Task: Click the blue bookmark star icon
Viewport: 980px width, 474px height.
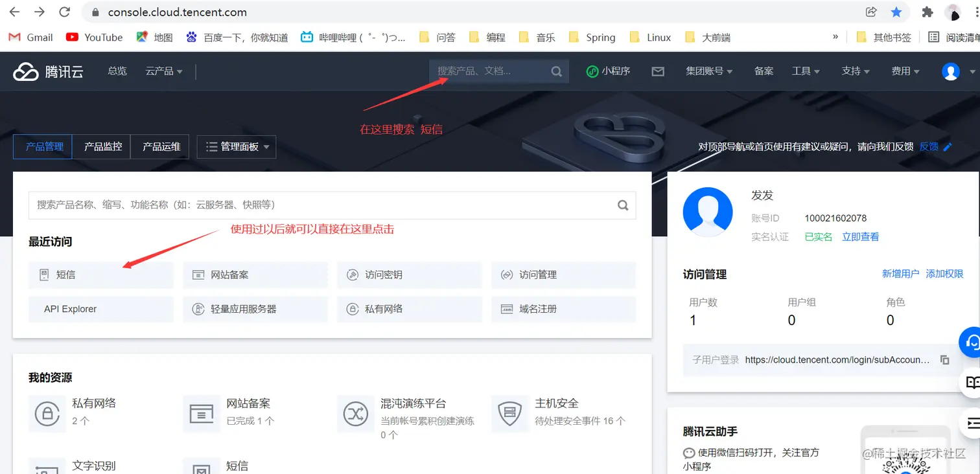Action: pyautogui.click(x=896, y=12)
